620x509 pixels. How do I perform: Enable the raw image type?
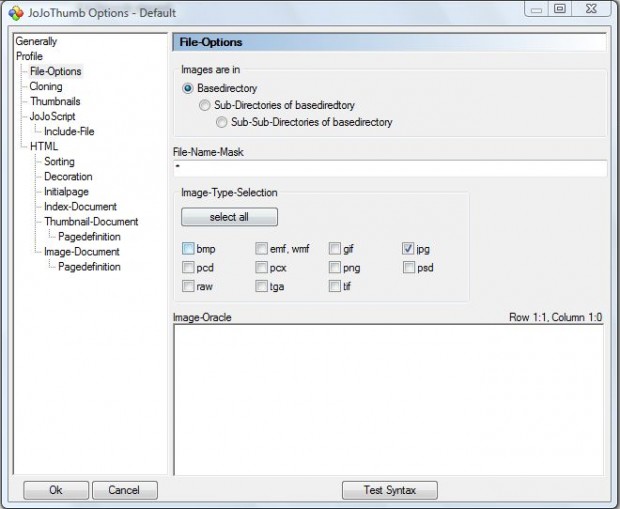pyautogui.click(x=188, y=286)
